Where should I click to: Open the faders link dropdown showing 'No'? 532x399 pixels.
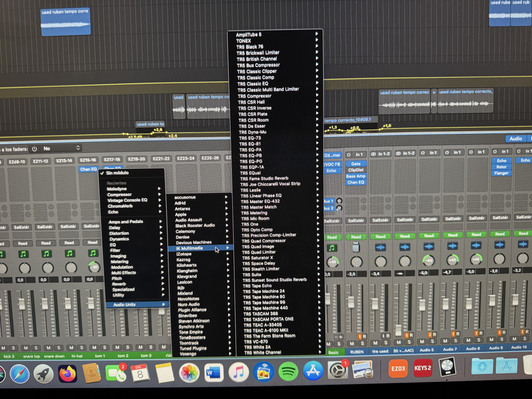click(55, 149)
